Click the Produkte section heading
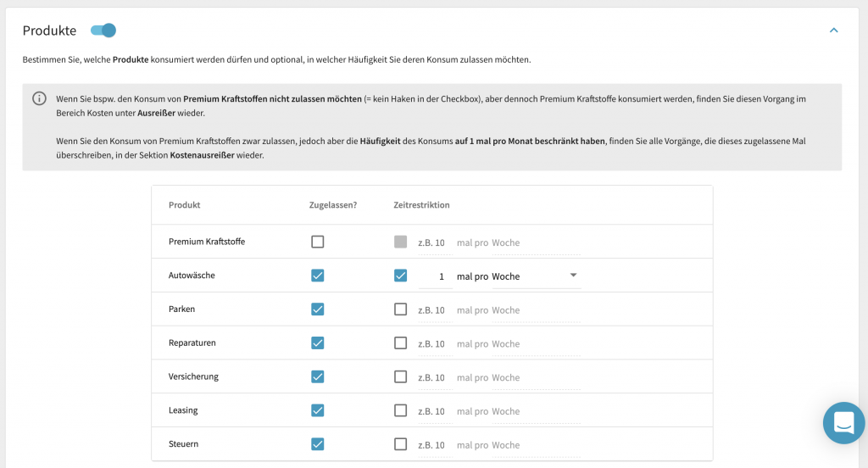 tap(49, 31)
